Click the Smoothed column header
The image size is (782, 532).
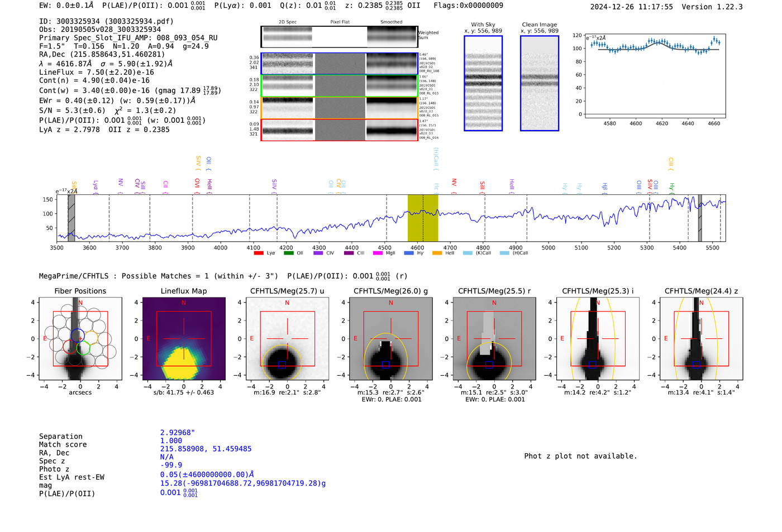pos(392,22)
